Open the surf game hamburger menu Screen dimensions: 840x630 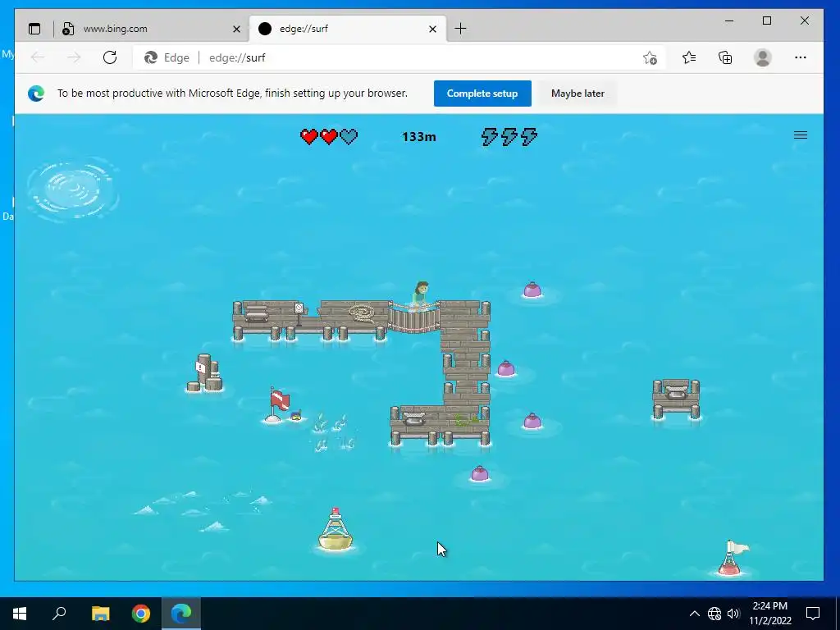[x=801, y=135]
